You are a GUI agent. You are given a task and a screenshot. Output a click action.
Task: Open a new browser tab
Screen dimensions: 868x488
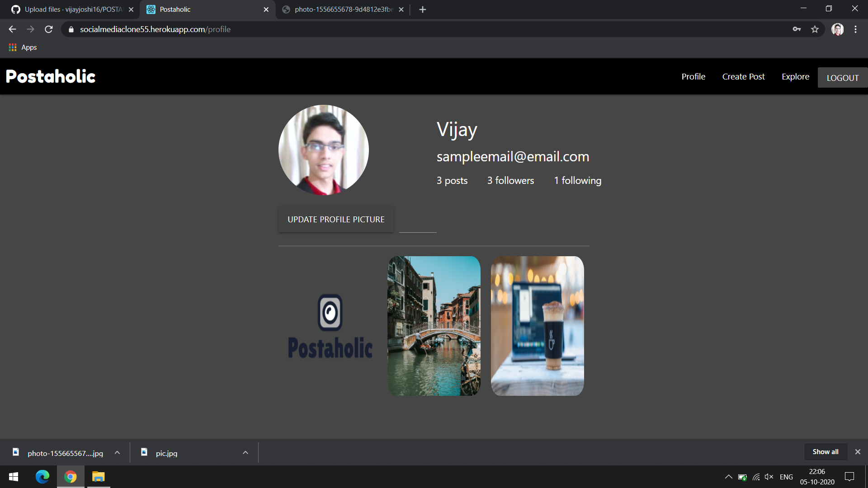point(422,9)
